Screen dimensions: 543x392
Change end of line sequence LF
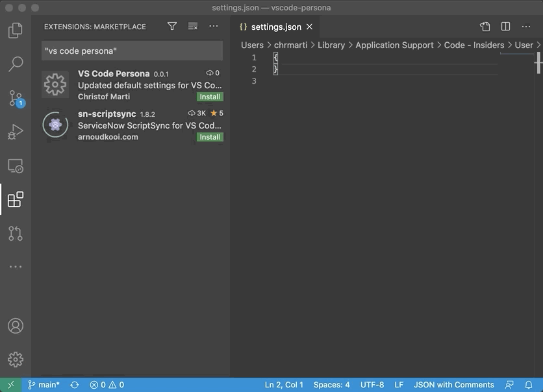pos(399,385)
